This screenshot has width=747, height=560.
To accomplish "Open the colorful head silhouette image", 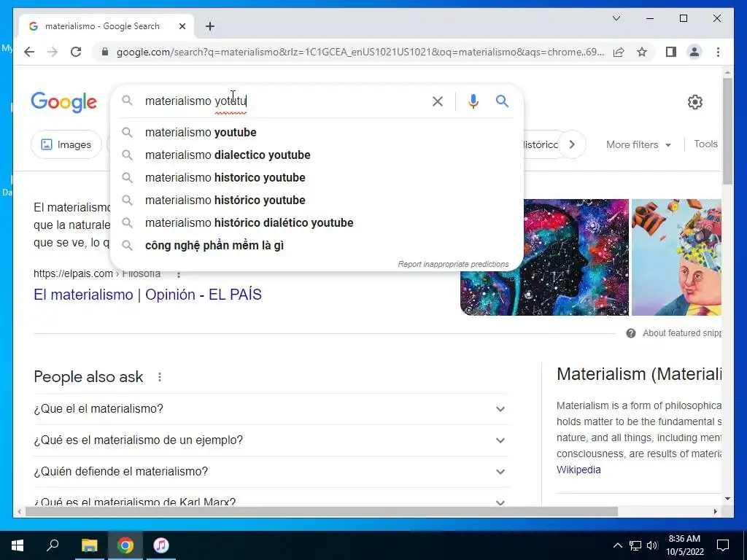I will coord(544,257).
